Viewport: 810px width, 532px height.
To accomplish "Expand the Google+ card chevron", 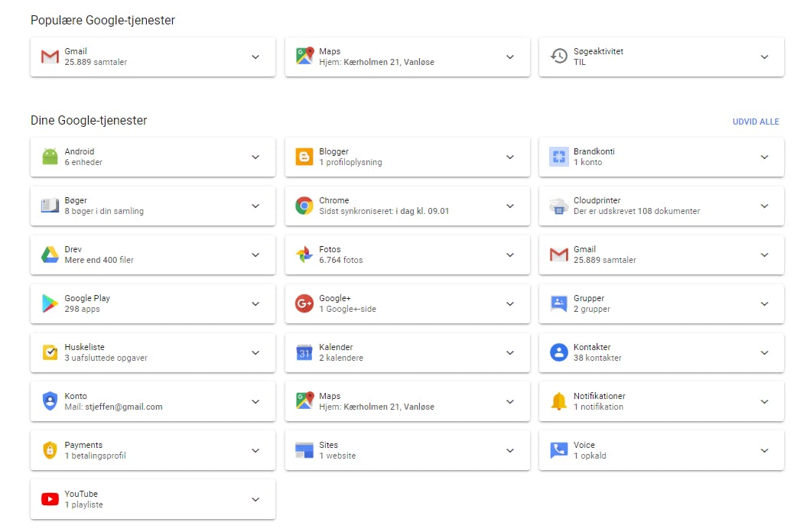I will pyautogui.click(x=510, y=304).
